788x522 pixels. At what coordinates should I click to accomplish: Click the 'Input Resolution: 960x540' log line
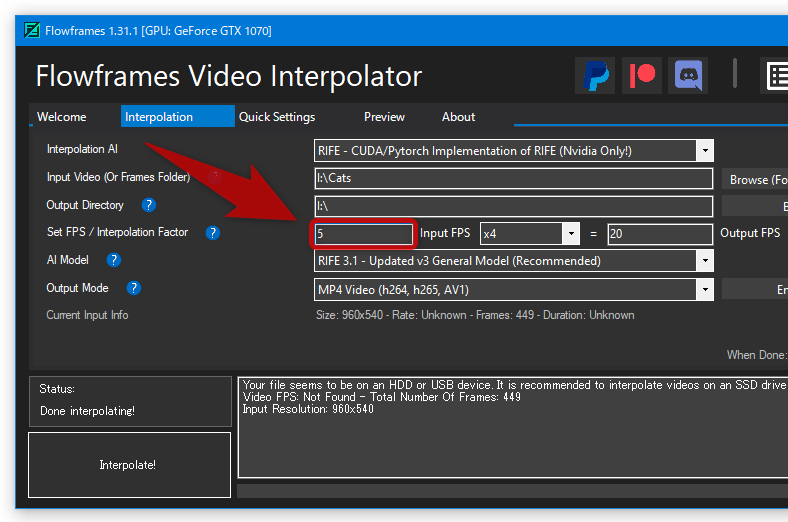click(308, 409)
